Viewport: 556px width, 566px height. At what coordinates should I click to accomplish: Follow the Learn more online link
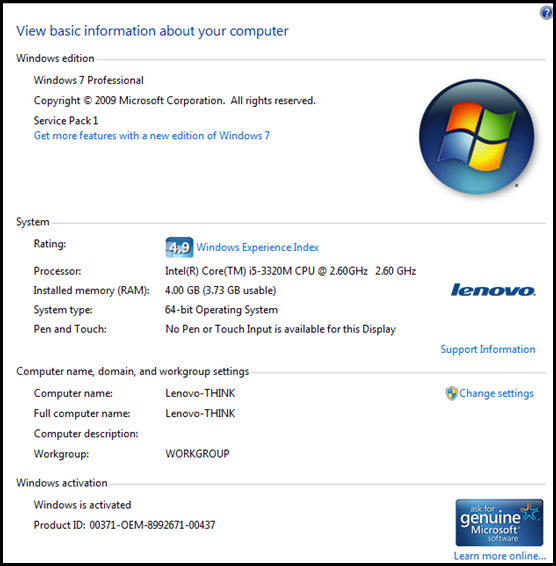tap(499, 556)
